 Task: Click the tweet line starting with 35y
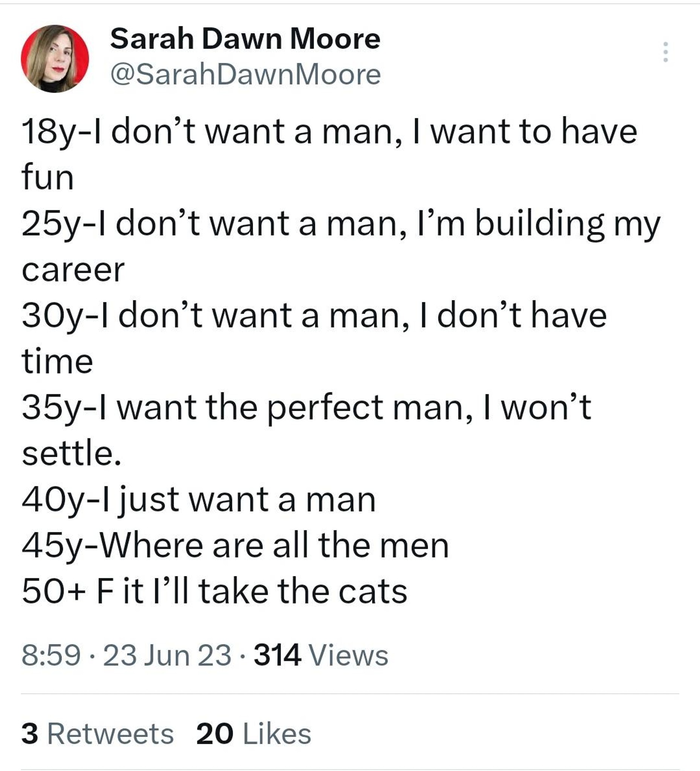pos(307,408)
